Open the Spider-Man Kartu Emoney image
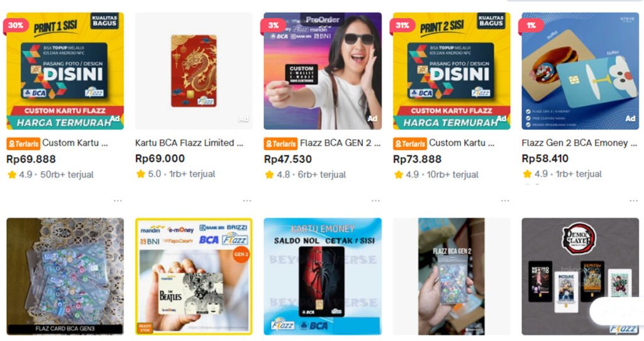The image size is (644, 341). tap(323, 276)
